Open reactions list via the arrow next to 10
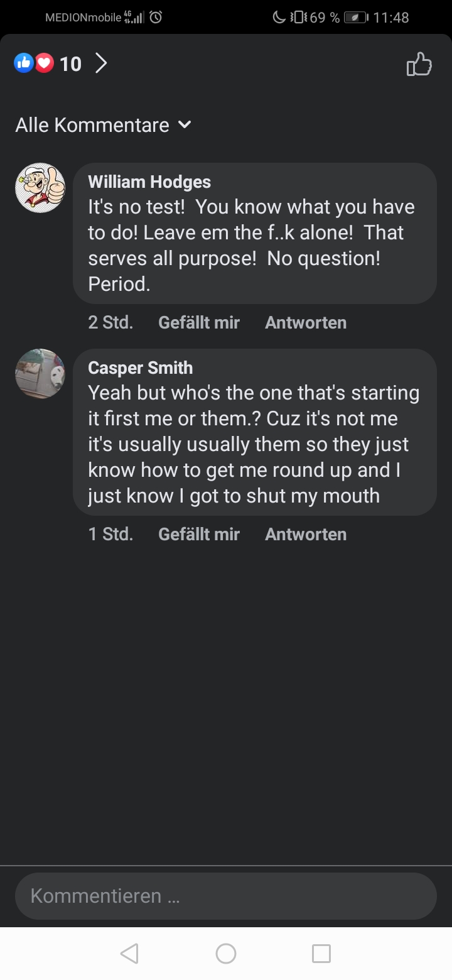The width and height of the screenshot is (452, 980). 100,63
